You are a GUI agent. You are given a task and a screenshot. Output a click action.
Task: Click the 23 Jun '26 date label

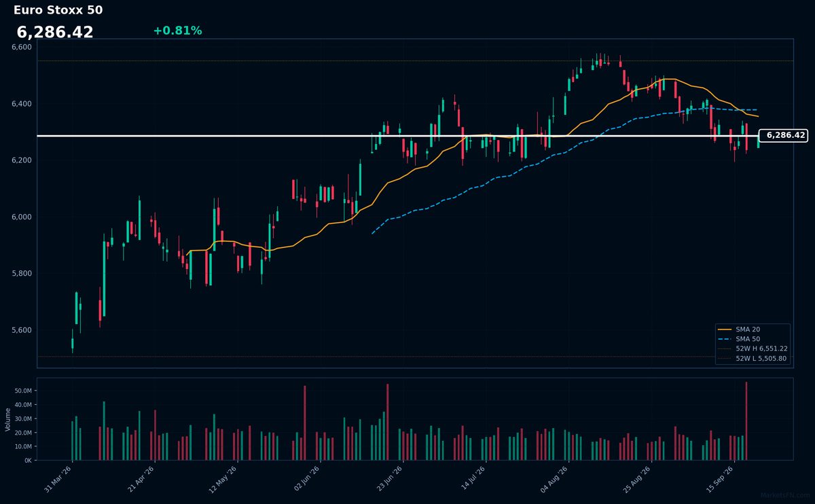[389, 479]
